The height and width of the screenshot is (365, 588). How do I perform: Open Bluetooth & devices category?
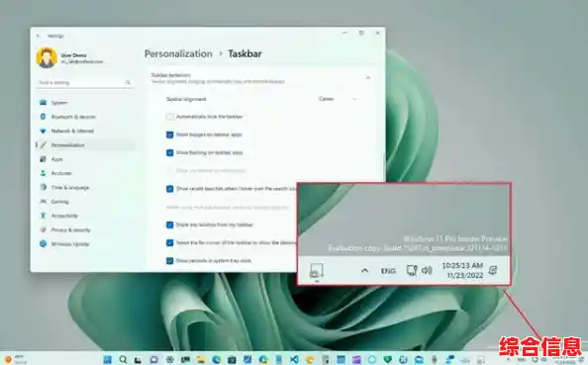[84, 117]
